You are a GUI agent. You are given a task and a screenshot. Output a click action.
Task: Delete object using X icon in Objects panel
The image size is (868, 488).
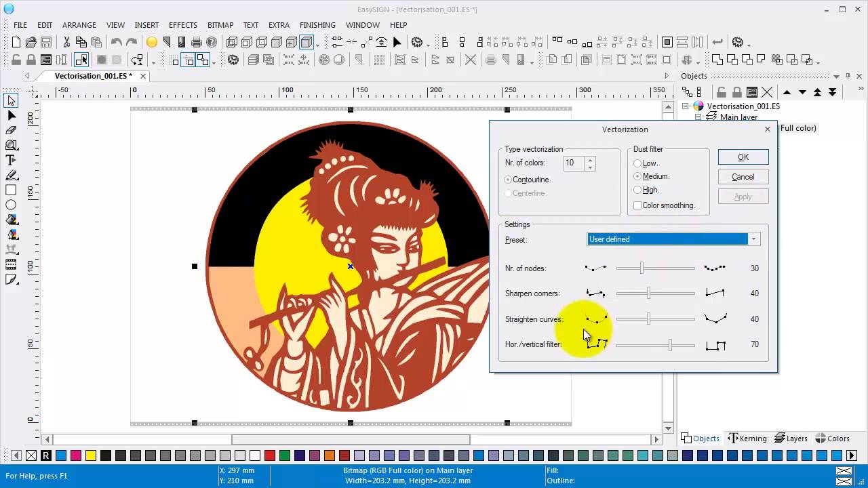(x=767, y=92)
